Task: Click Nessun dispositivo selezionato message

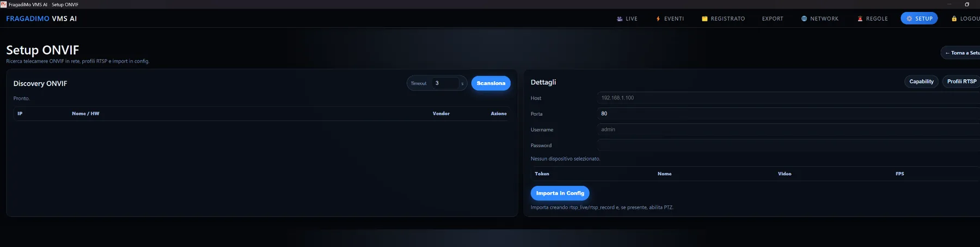Action: pyautogui.click(x=565, y=159)
